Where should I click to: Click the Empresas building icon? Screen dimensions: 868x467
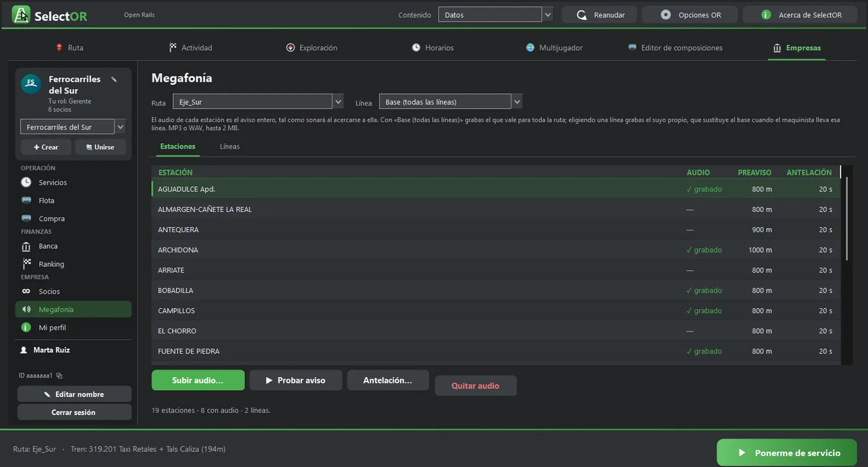tap(777, 48)
